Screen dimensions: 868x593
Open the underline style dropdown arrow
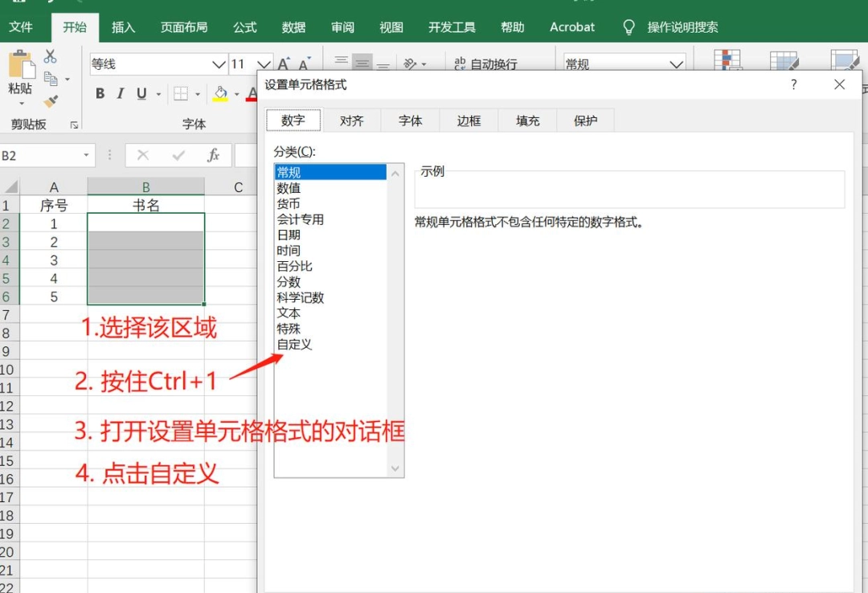point(158,94)
